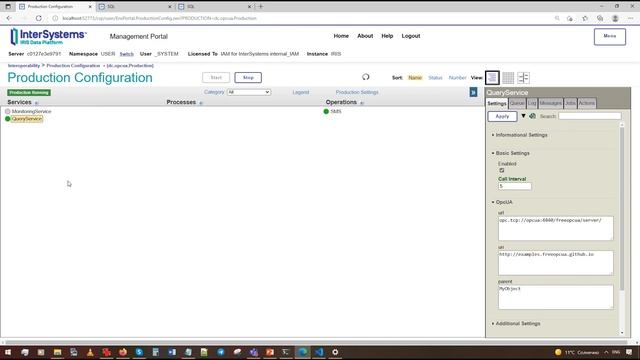
Task: Click the Logout link
Action: click(x=411, y=36)
